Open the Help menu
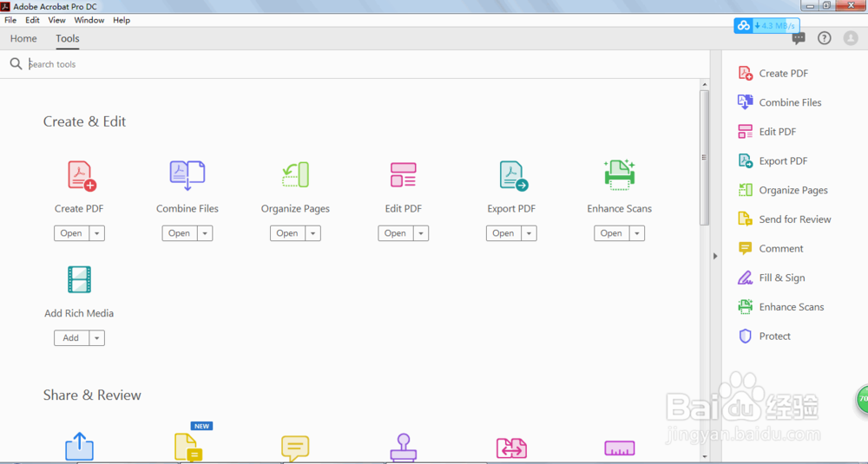This screenshot has width=868, height=464. click(122, 20)
